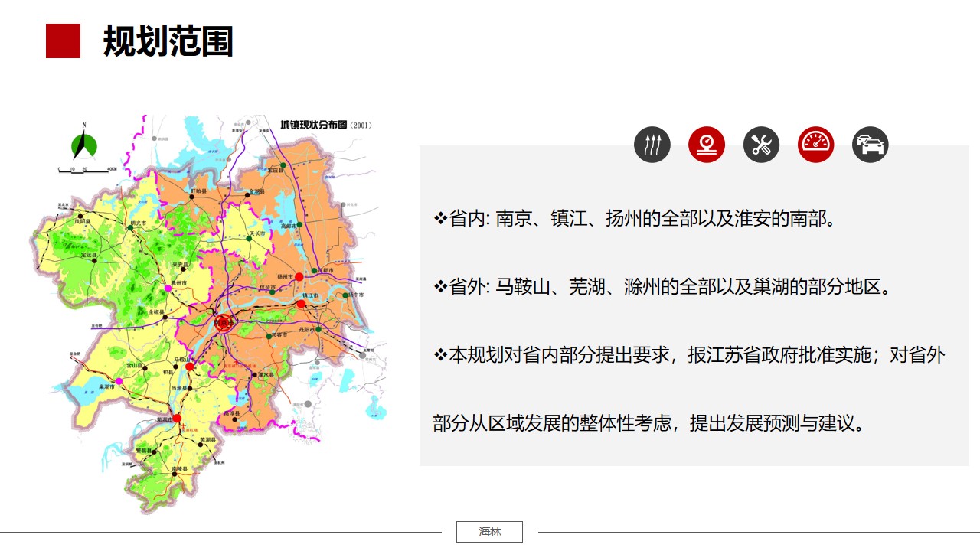The width and height of the screenshot is (980, 551).
Task: Click the magenta Chaohu city dot on map
Action: 119,381
